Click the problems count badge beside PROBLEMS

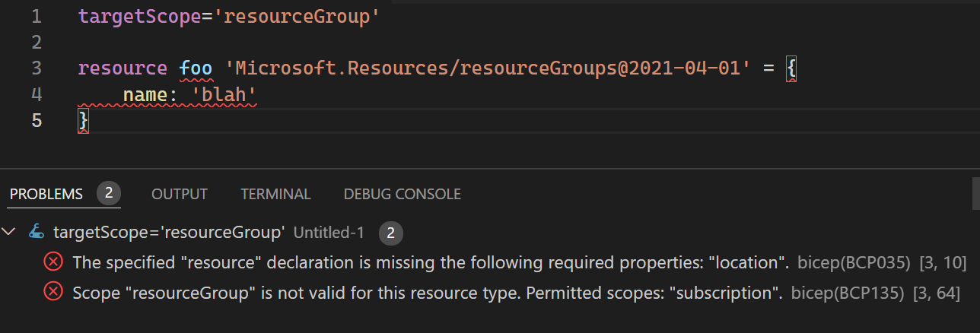[109, 194]
